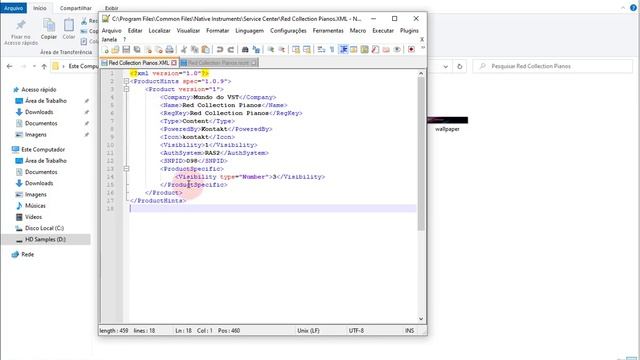Open the Linguagem menu

249,31
